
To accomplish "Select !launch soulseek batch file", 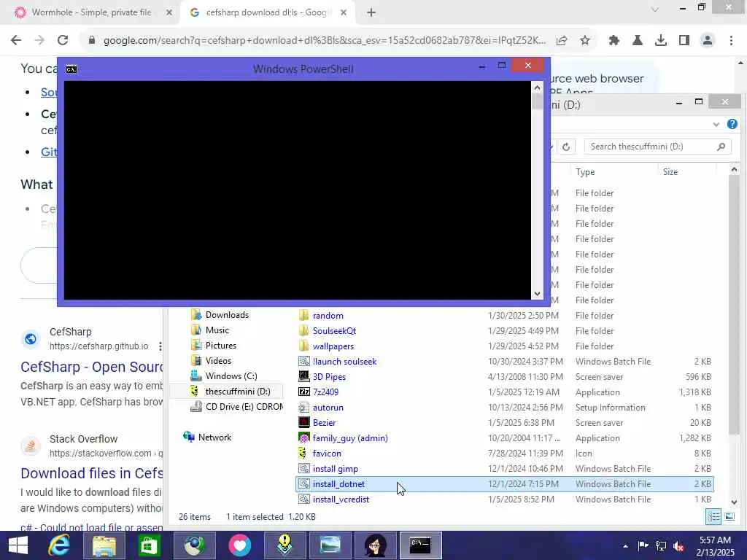I will (x=344, y=362).
